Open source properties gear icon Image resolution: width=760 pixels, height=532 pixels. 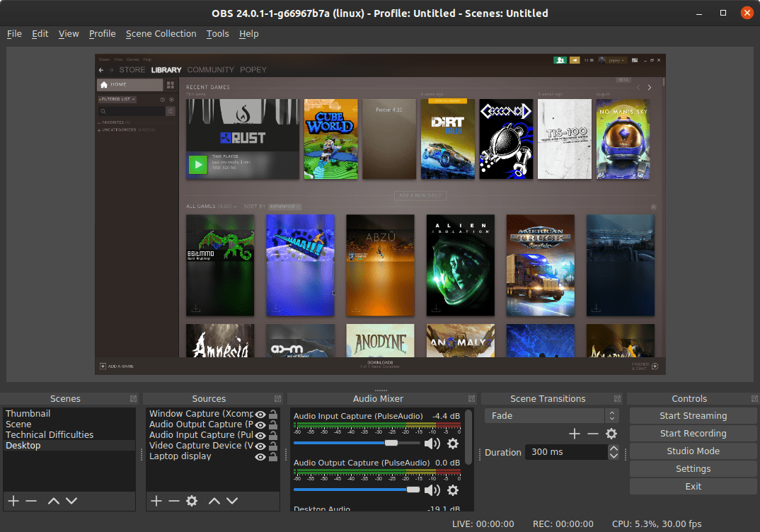coord(192,500)
